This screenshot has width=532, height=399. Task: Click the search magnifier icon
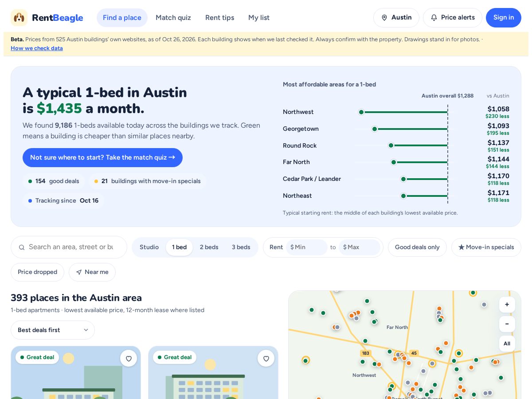click(x=22, y=247)
